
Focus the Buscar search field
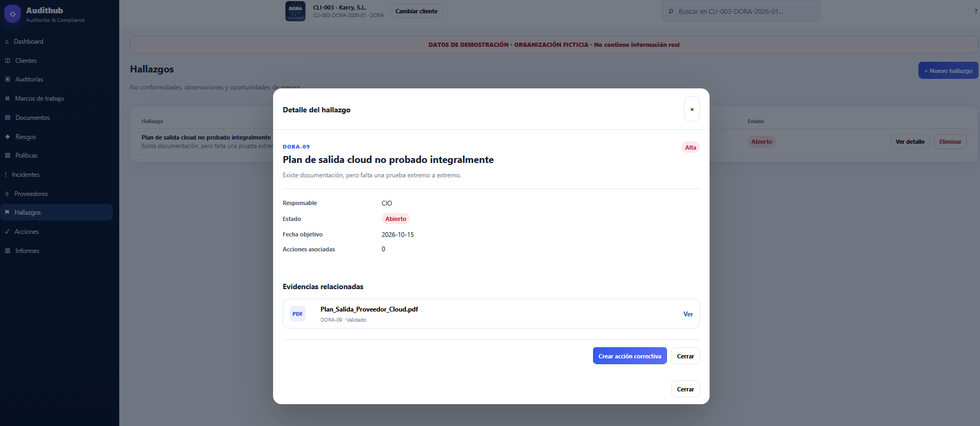click(741, 11)
